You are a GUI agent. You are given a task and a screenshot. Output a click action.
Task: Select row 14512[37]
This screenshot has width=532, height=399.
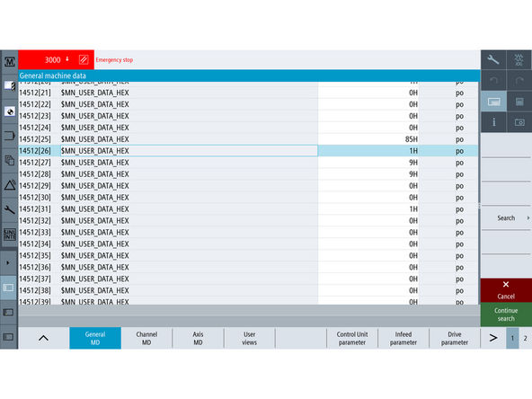[248, 279]
